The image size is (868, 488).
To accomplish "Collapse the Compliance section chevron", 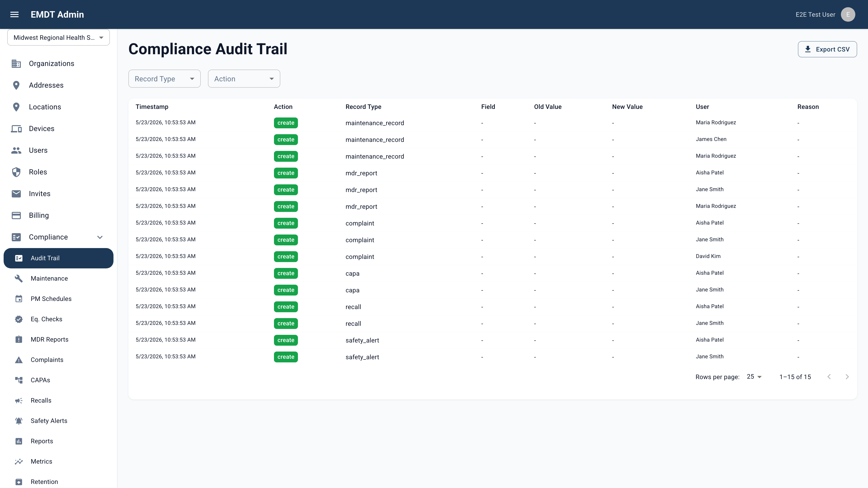I will click(x=100, y=237).
